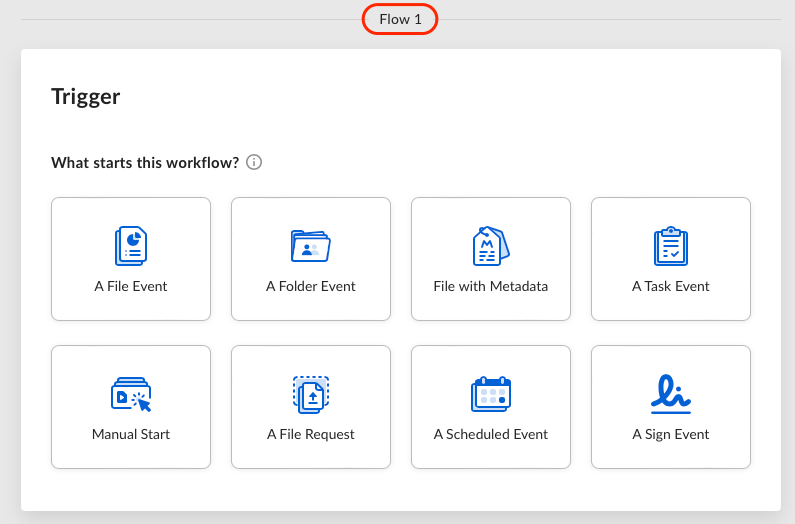Choose the 'A File Event' label
Screen dimensions: 795x524
pos(131,286)
